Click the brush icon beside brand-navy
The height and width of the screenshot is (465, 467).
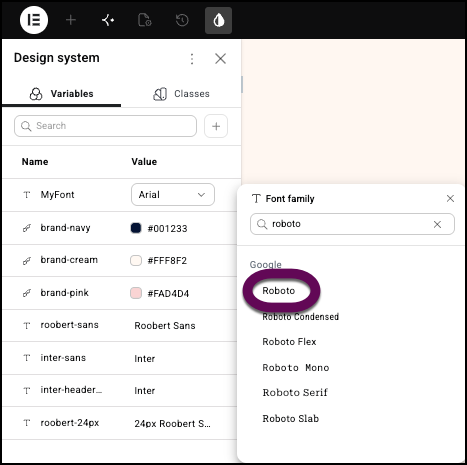[x=27, y=228]
